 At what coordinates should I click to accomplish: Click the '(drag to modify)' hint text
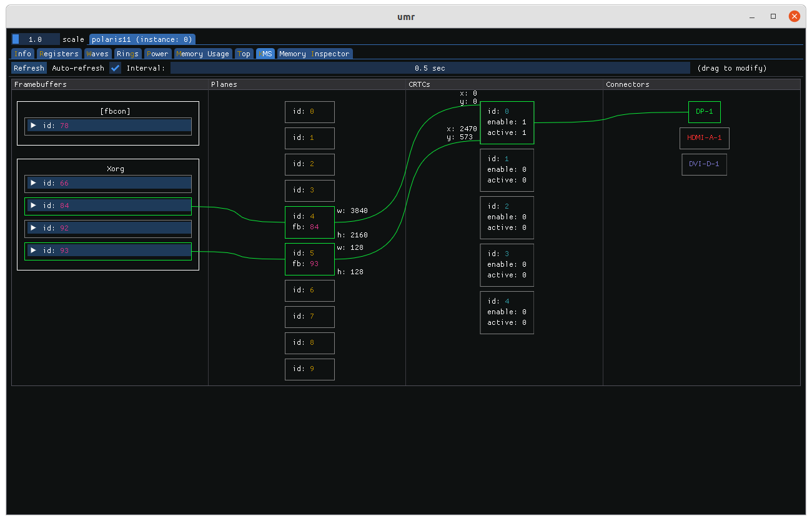(732, 68)
